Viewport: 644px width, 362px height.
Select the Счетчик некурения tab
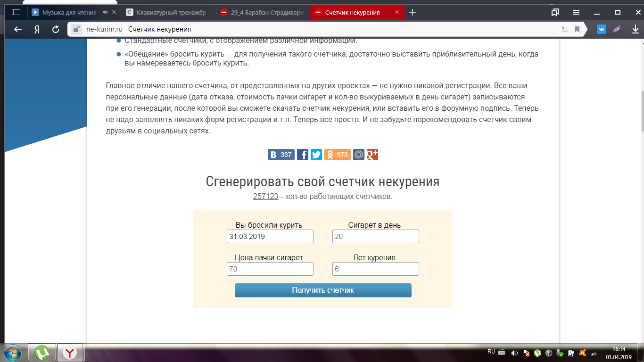pyautogui.click(x=357, y=13)
